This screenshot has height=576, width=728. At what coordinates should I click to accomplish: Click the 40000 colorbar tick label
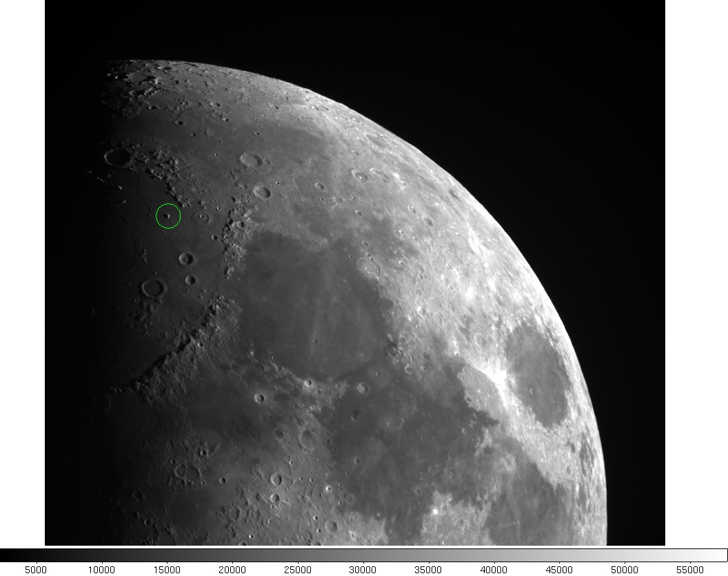[494, 570]
